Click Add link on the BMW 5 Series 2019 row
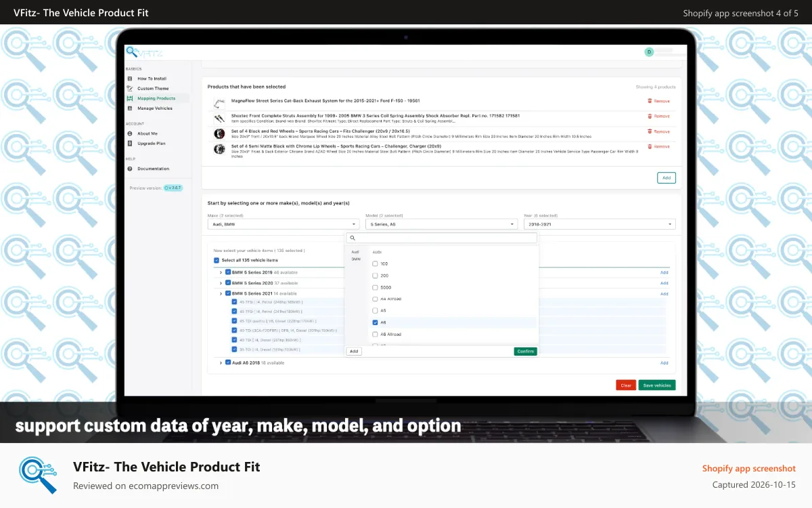The height and width of the screenshot is (508, 812). point(664,272)
